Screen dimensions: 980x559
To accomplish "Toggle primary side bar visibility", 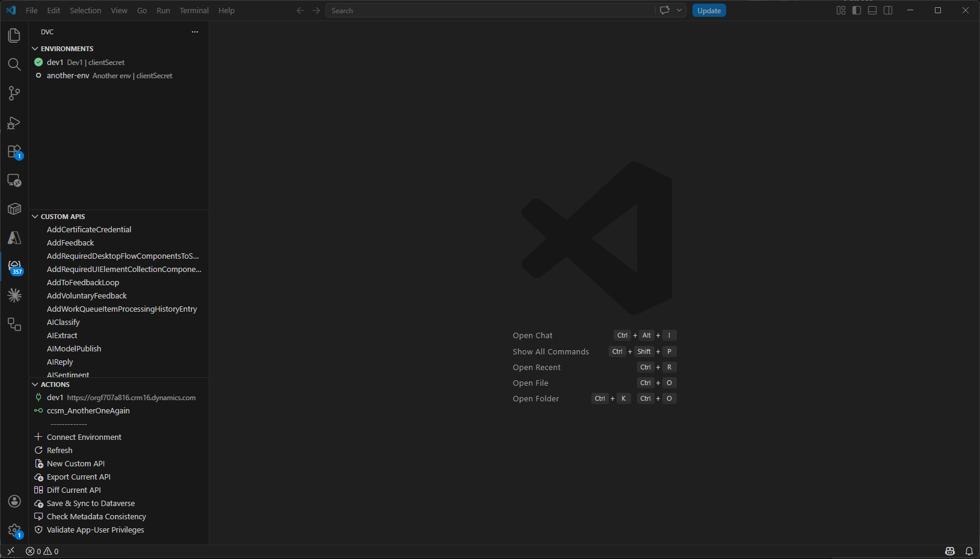I will [857, 10].
